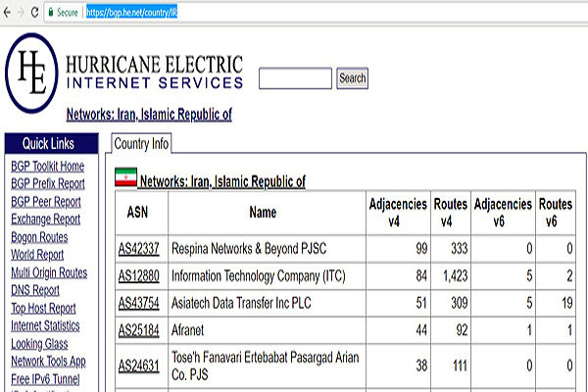This screenshot has width=588, height=392.
Task: Open BGP Prefix Report link
Action: coord(48,184)
